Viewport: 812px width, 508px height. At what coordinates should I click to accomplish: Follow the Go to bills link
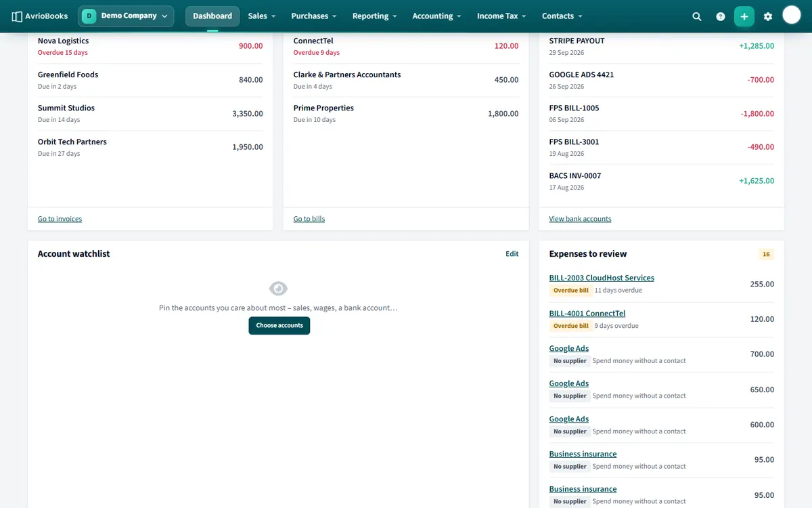click(309, 219)
